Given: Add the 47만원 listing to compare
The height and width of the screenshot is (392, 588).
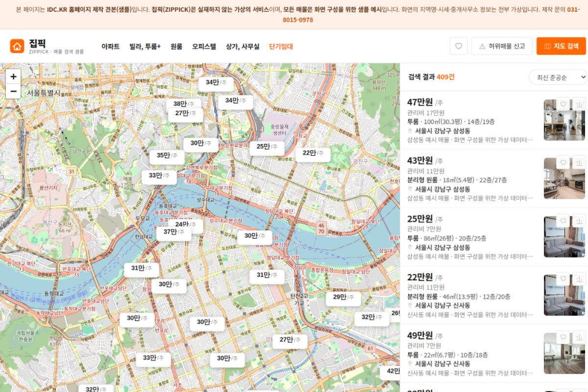Looking at the screenshot, I should (x=579, y=104).
